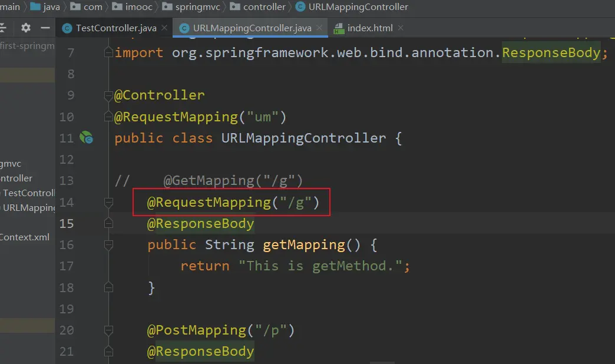Screen dimensions: 615x364
Task: Select URLMapping file in the project tree
Action: 28,207
